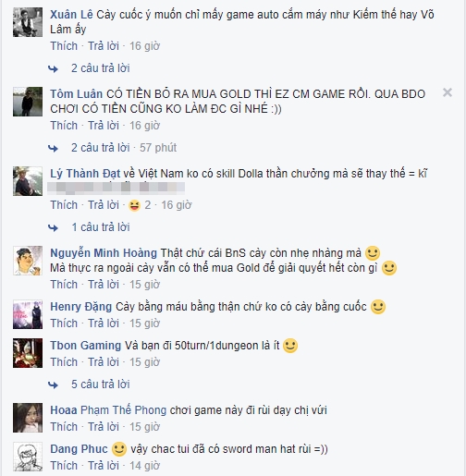The width and height of the screenshot is (466, 476).
Task: Expand '5 câu trả lời' under Tbon Gaming
Action: (x=101, y=384)
